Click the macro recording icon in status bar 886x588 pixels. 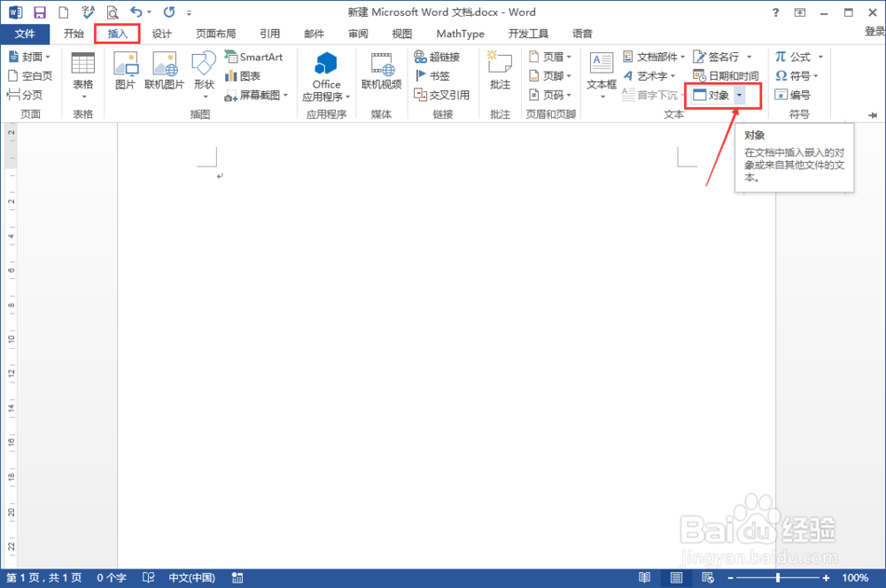(x=237, y=578)
